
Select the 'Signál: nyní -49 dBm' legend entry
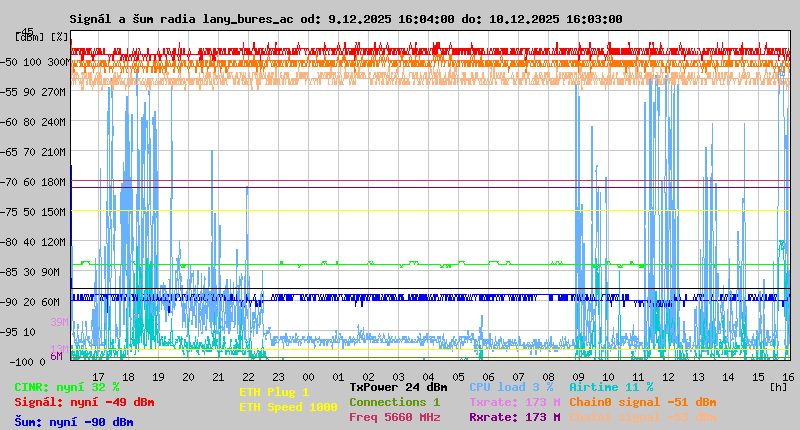(84, 402)
